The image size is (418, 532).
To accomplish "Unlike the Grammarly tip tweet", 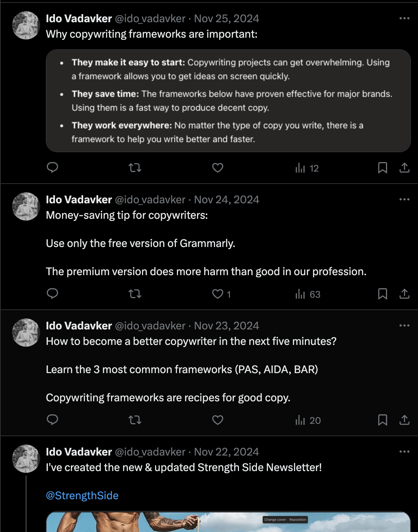I will [x=217, y=294].
